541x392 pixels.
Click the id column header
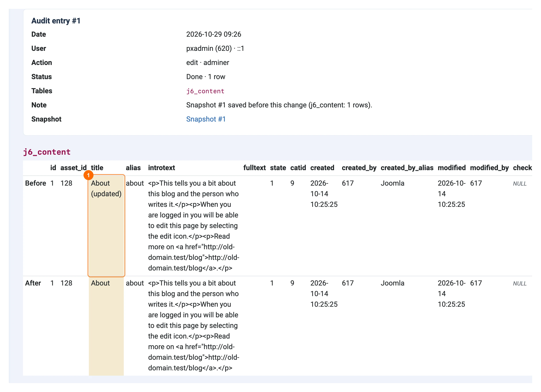tap(53, 168)
